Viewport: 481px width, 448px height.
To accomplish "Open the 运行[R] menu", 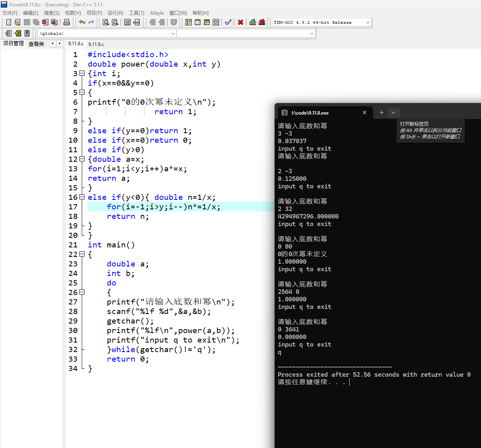I will [115, 13].
